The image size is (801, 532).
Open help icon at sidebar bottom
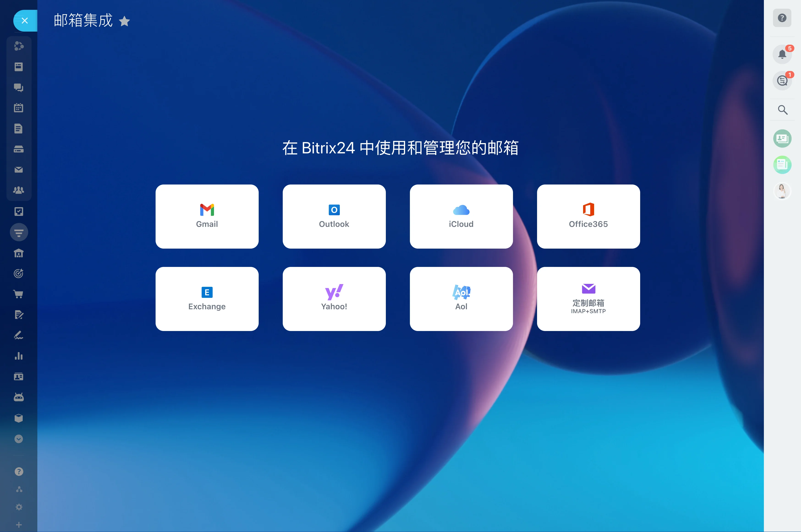(19, 472)
